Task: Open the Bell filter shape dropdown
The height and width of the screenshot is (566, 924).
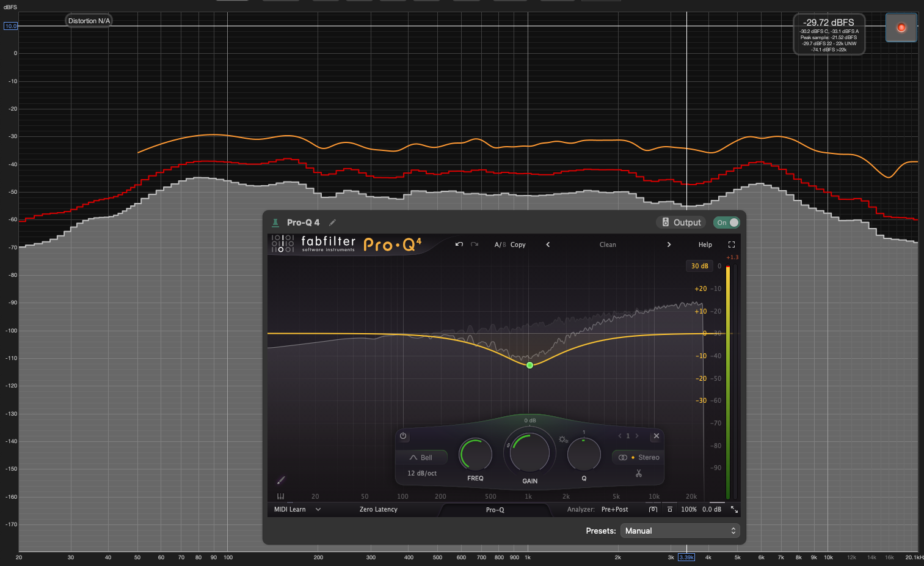Action: tap(421, 457)
